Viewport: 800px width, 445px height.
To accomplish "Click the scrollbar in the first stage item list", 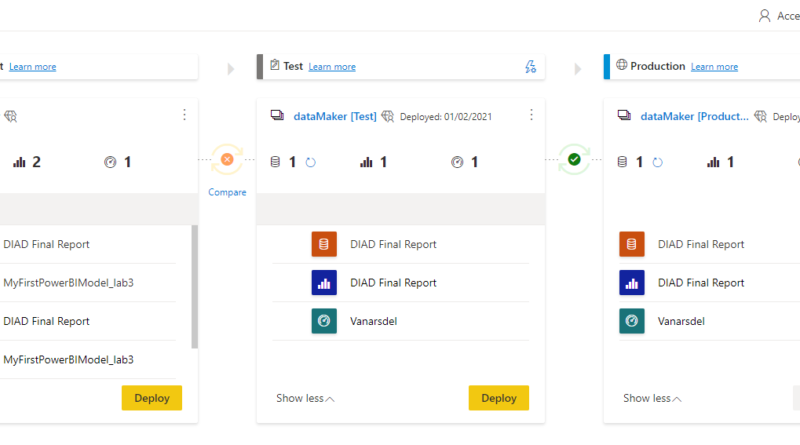I will point(194,286).
